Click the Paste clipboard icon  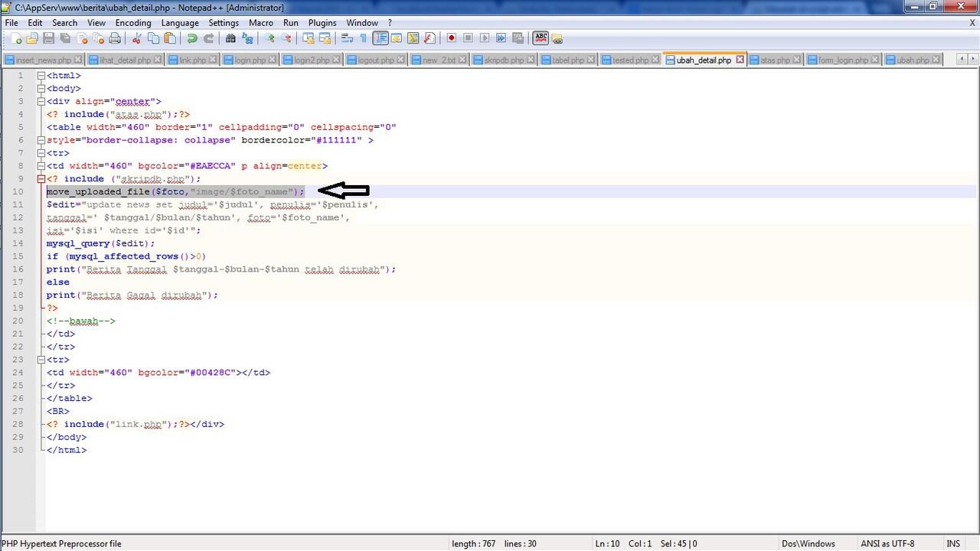pyautogui.click(x=170, y=38)
